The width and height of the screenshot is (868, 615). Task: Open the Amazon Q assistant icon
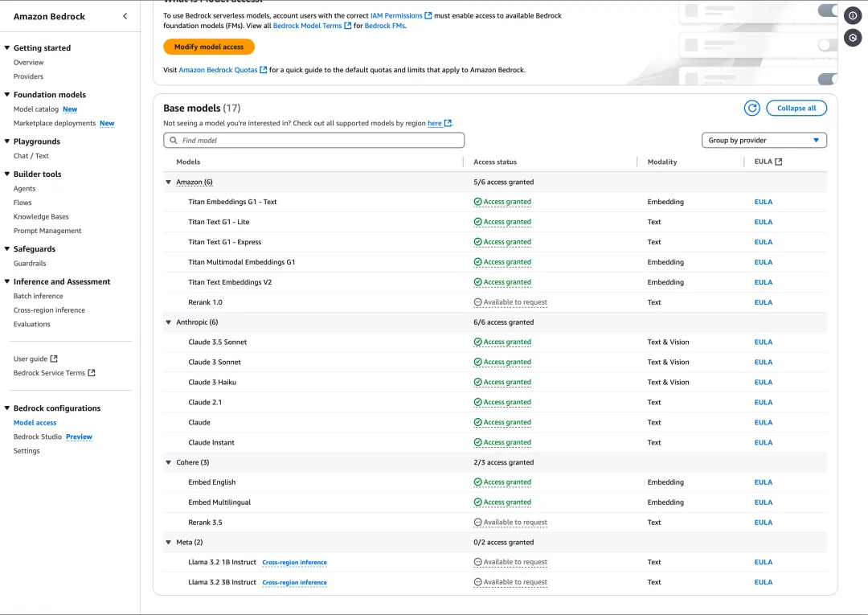(x=852, y=37)
